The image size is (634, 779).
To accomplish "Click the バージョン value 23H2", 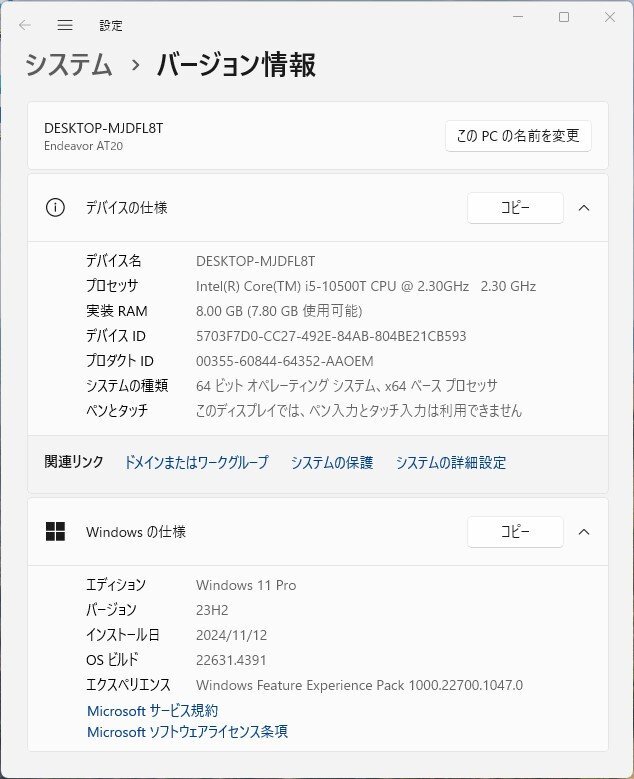I will coord(212,610).
